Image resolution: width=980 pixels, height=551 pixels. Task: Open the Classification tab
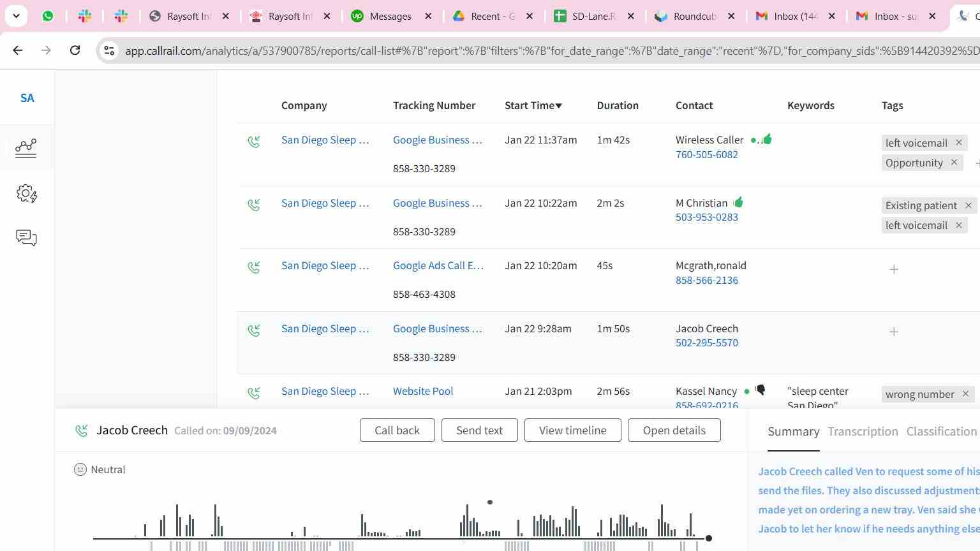[942, 432]
